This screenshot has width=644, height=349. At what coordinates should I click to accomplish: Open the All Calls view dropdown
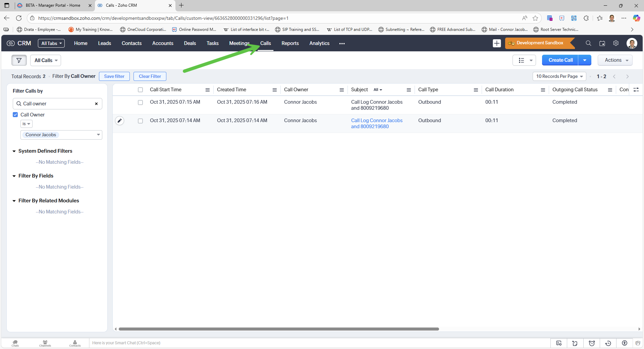tap(46, 60)
